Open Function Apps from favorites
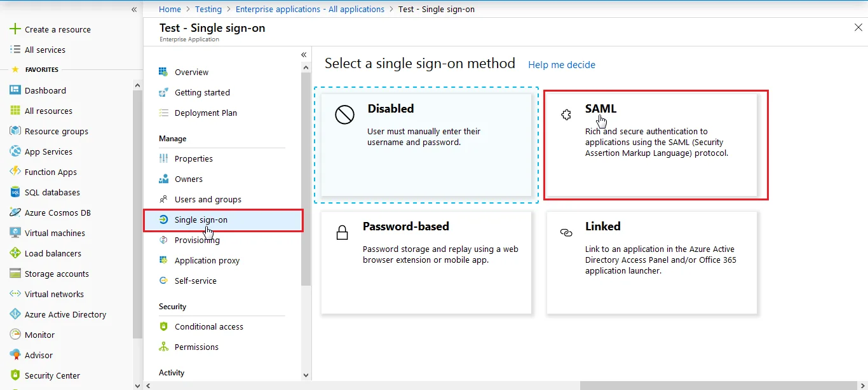Viewport: 868px width, 390px height. (x=52, y=172)
